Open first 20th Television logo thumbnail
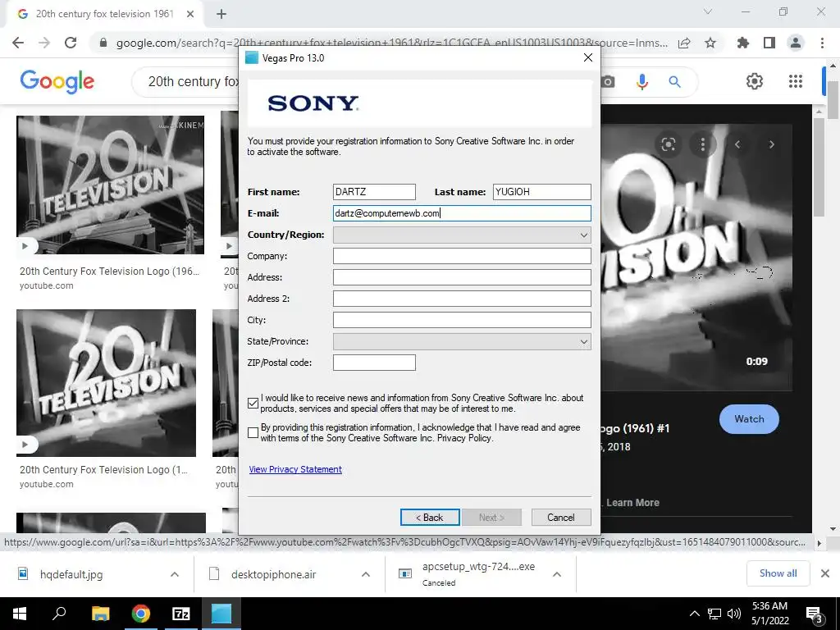840x630 pixels. click(x=111, y=185)
